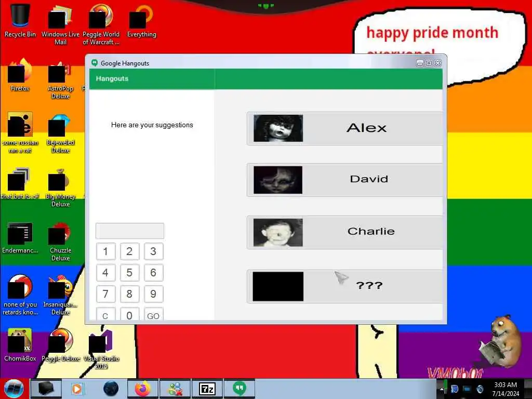This screenshot has height=399, width=532.
Task: Click the Hangouts header tab
Action: pos(112,79)
